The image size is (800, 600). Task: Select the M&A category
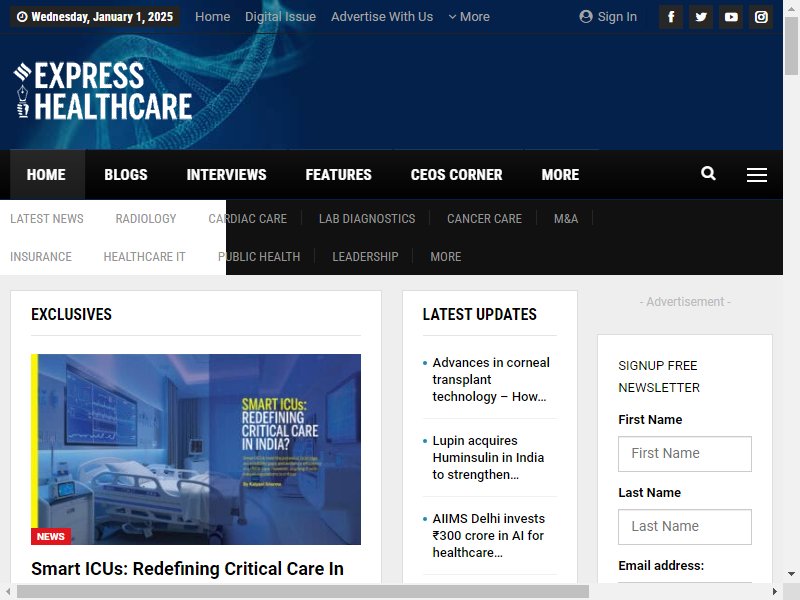pos(566,219)
